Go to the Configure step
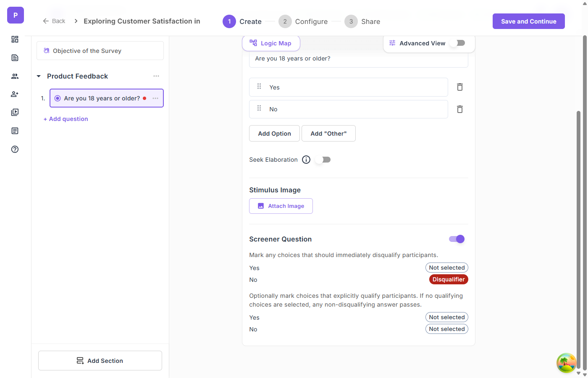Image resolution: width=588 pixels, height=378 pixels. [x=303, y=21]
